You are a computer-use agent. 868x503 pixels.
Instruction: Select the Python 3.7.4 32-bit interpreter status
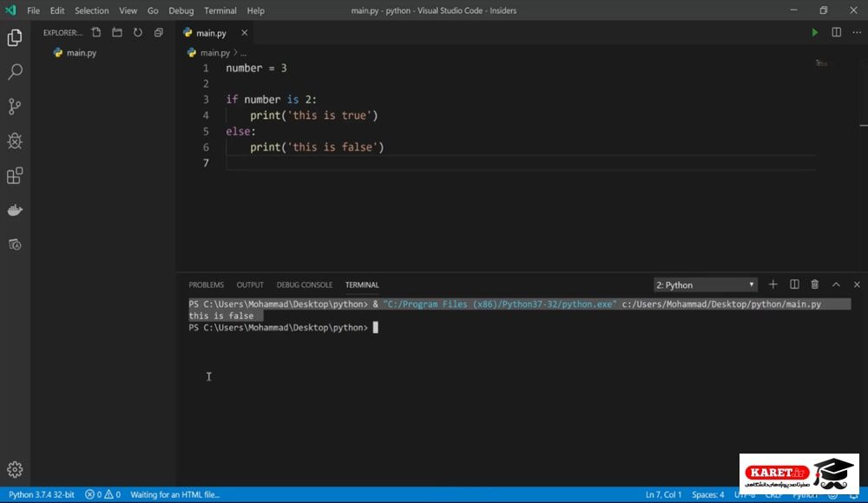point(42,494)
